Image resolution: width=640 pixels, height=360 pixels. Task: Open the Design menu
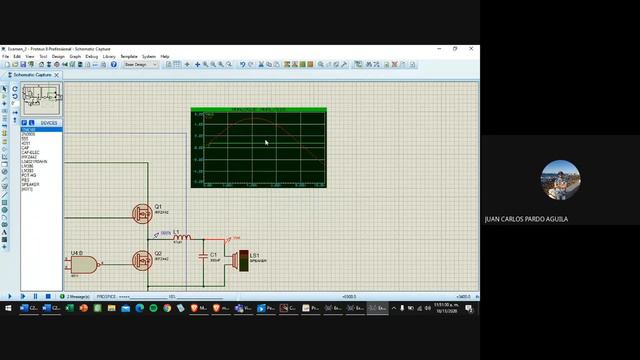point(58,57)
